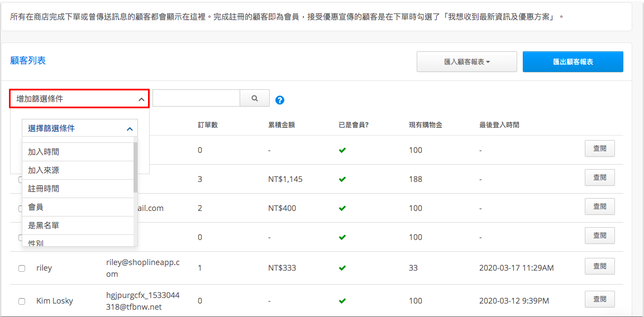Click the green member checkmark in NT$1,145 row

tap(342, 180)
